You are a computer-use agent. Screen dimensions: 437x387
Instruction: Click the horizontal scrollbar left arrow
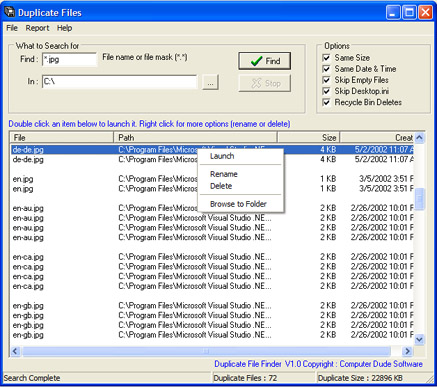pos(15,351)
